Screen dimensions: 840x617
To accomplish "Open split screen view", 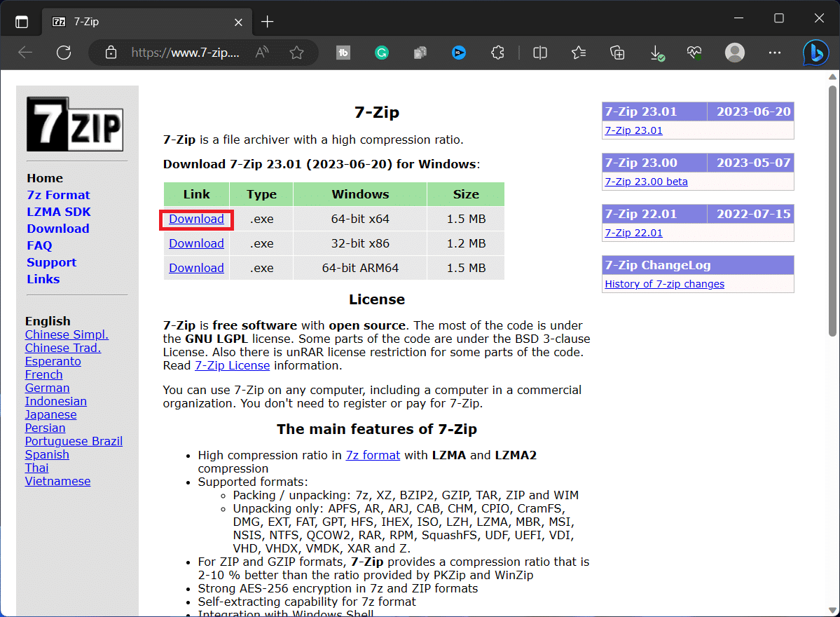I will pos(539,53).
